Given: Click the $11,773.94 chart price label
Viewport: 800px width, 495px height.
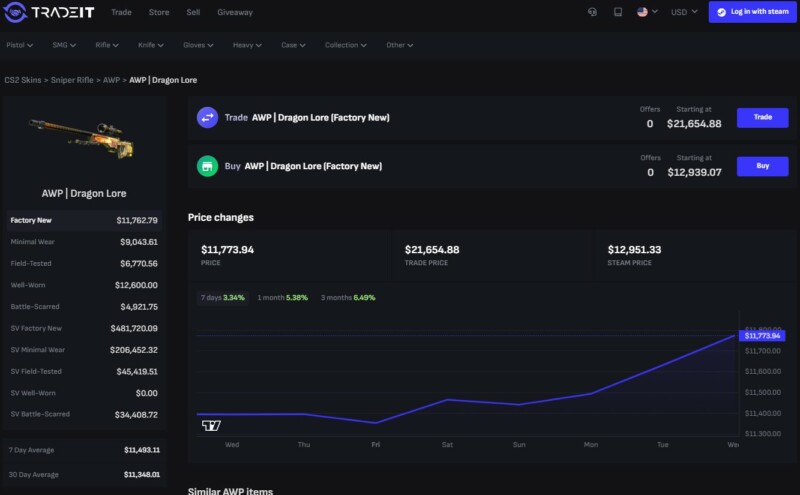Looking at the screenshot, I should pos(762,336).
